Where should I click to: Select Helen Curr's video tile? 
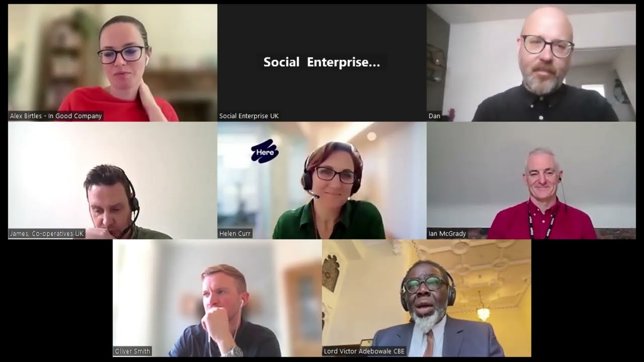pyautogui.click(x=322, y=180)
